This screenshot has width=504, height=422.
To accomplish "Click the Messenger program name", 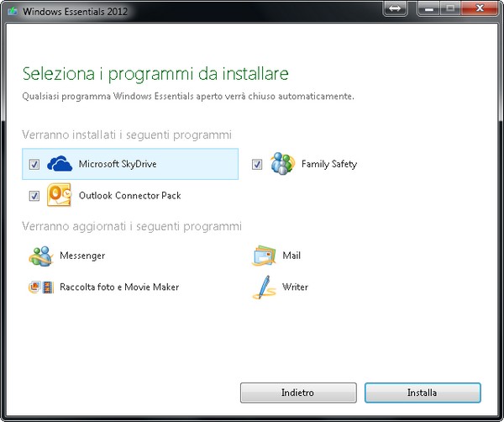I will (x=82, y=256).
